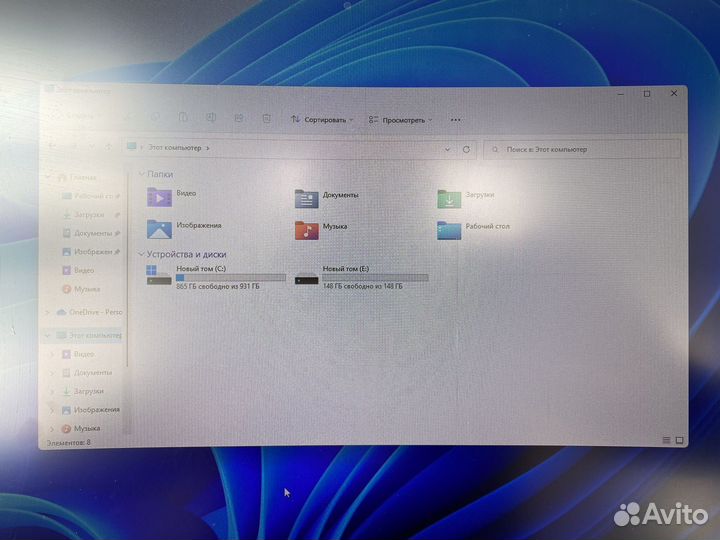Open the address bar history dropdown
This screenshot has width=720, height=540.
[447, 149]
